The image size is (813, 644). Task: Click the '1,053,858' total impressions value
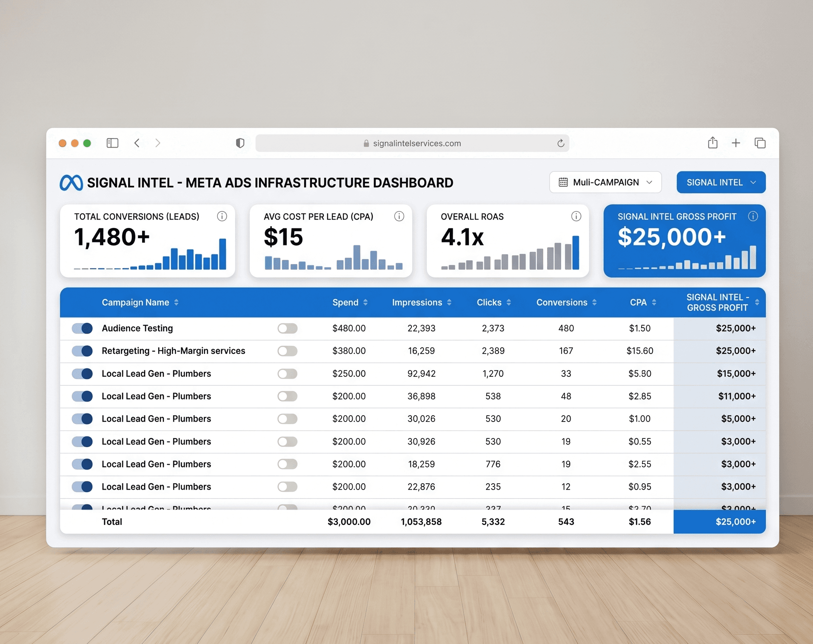point(421,522)
